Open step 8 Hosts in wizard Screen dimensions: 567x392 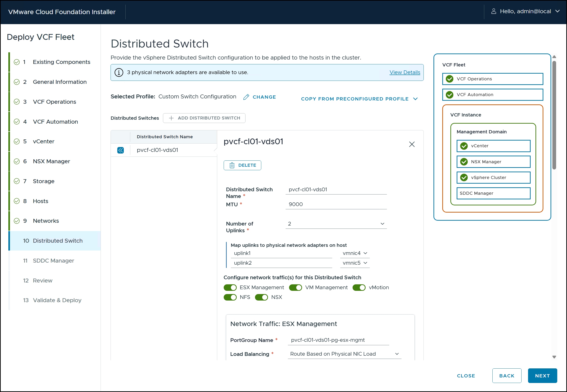[54, 201]
